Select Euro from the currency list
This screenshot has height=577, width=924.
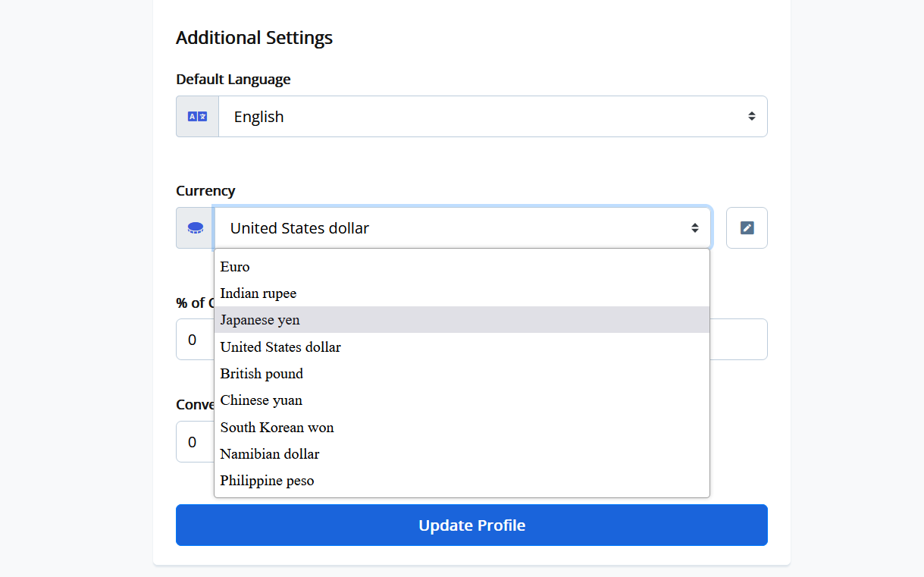462,266
